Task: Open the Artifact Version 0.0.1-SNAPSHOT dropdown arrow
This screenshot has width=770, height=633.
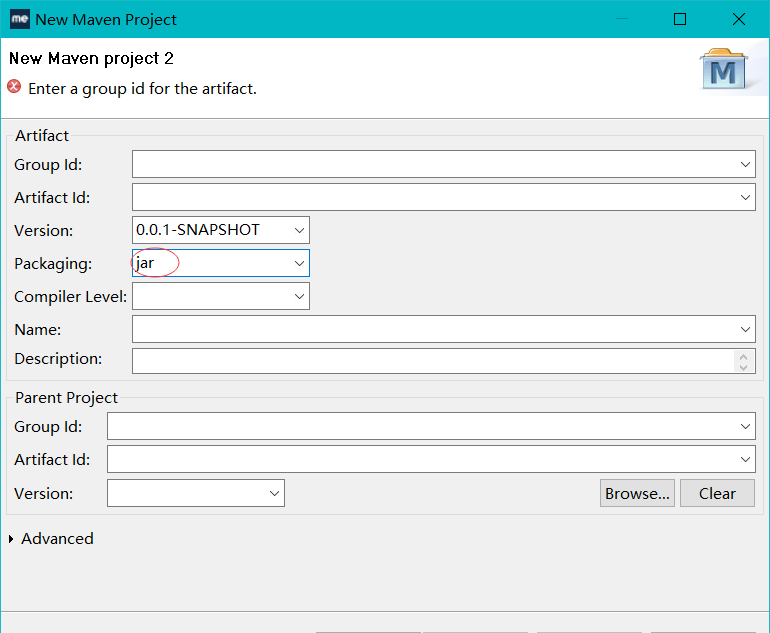Action: (x=299, y=230)
